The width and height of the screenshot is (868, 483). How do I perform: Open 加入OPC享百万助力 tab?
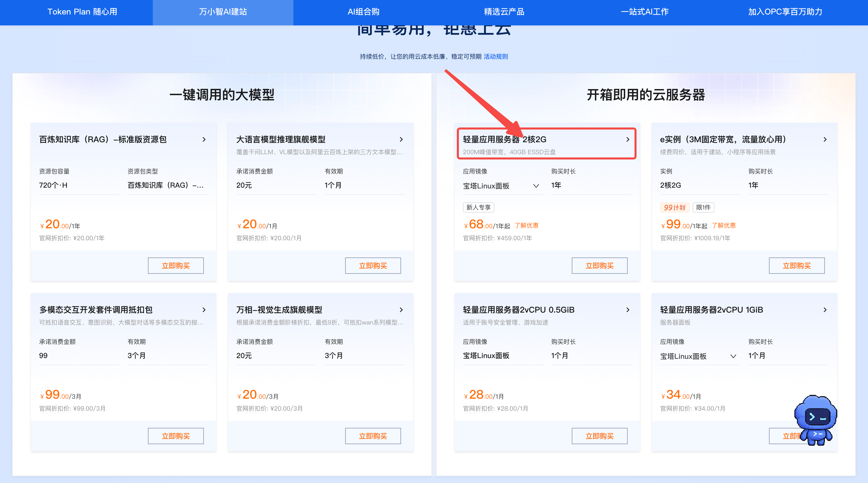[785, 12]
